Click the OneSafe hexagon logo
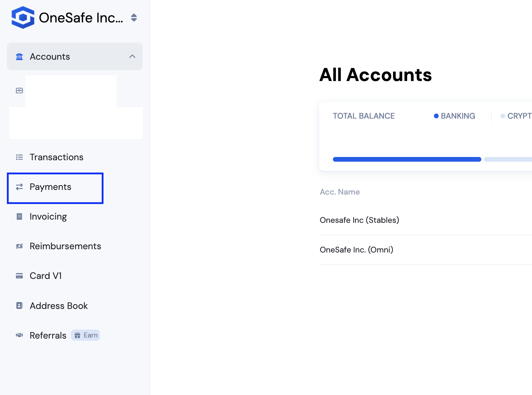This screenshot has height=395, width=532. (23, 17)
